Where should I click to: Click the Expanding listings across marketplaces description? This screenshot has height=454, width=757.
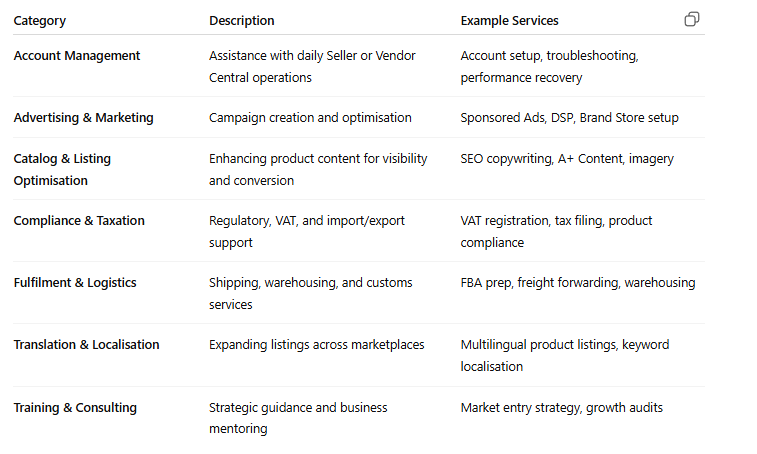coord(316,345)
